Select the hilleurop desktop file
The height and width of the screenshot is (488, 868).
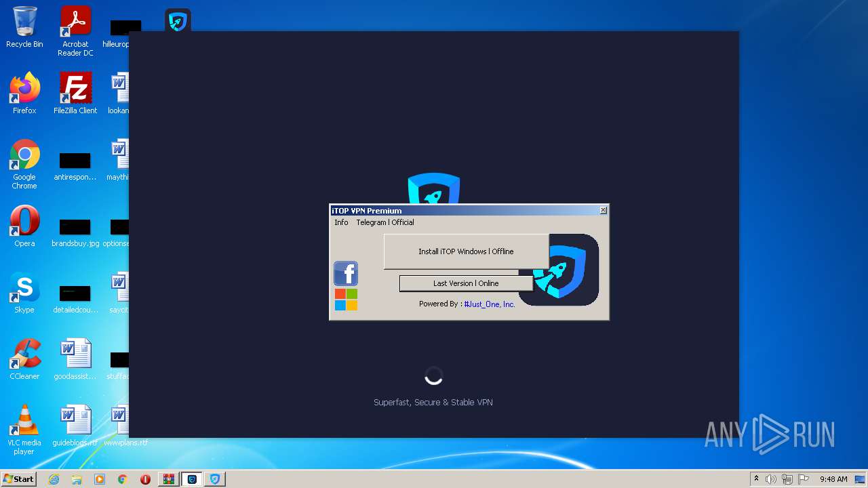pyautogui.click(x=117, y=34)
